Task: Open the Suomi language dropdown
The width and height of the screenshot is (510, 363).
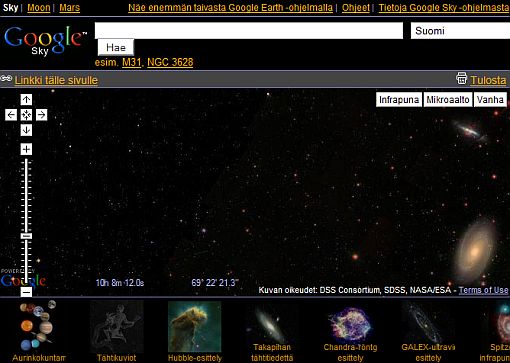Action: click(x=460, y=31)
